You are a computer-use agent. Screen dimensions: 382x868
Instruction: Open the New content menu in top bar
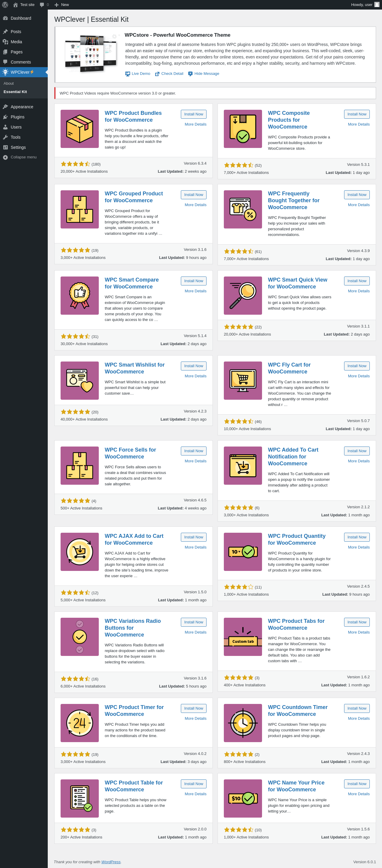click(x=61, y=5)
